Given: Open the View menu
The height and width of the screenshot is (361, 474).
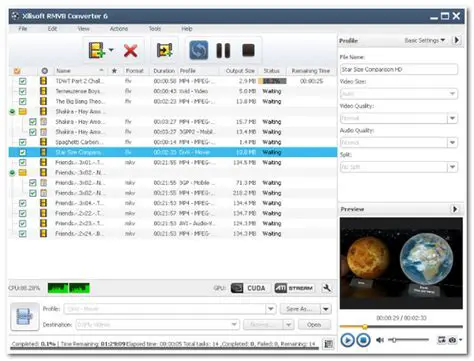Looking at the screenshot, I should coord(83,29).
